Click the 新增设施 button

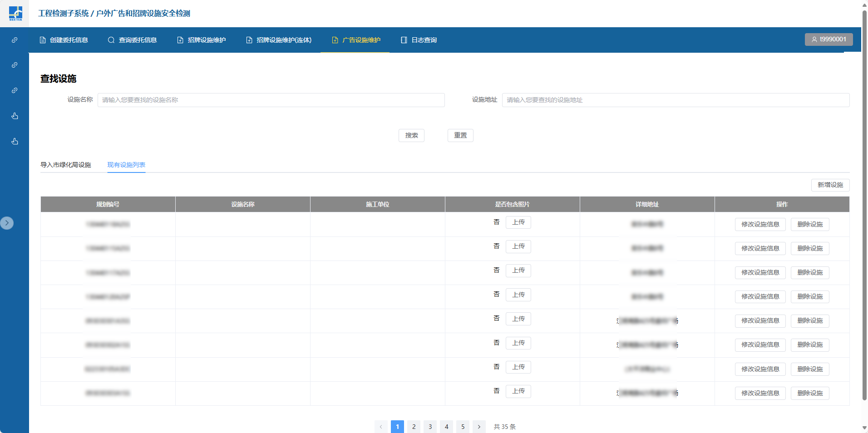coord(830,185)
